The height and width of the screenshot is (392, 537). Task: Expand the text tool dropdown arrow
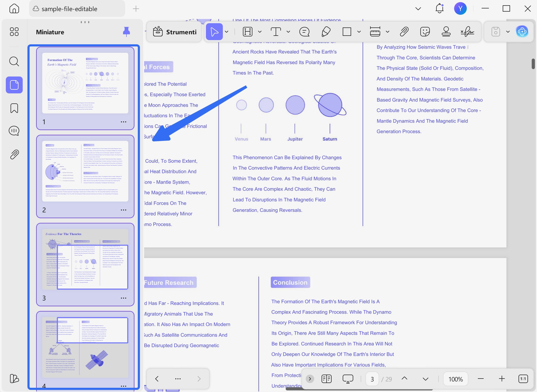point(288,32)
